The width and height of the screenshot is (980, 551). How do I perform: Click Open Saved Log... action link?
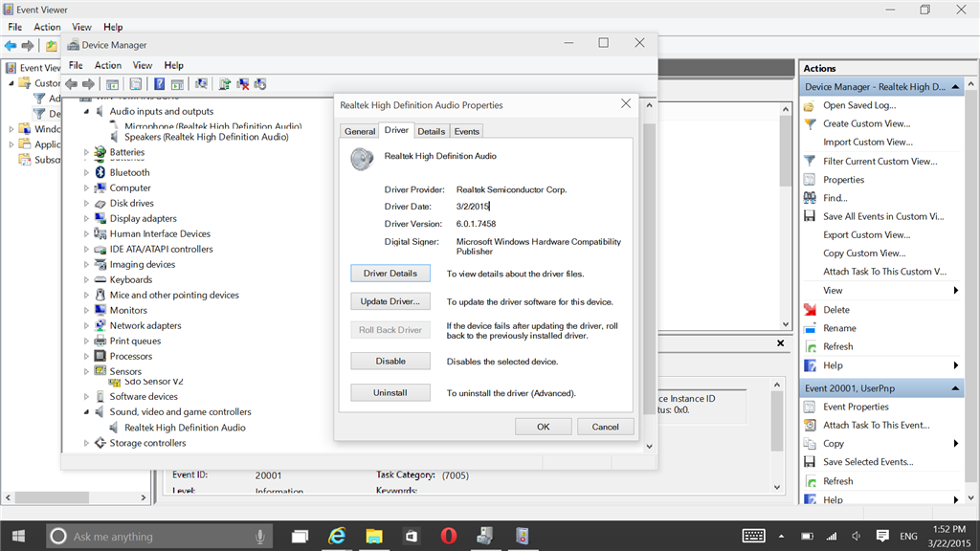point(859,105)
